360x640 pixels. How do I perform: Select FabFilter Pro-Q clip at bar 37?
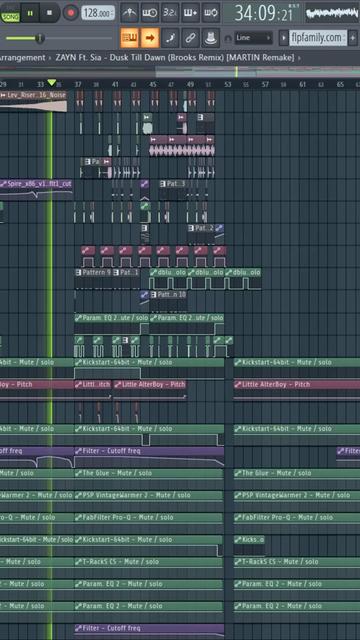[x=149, y=523]
